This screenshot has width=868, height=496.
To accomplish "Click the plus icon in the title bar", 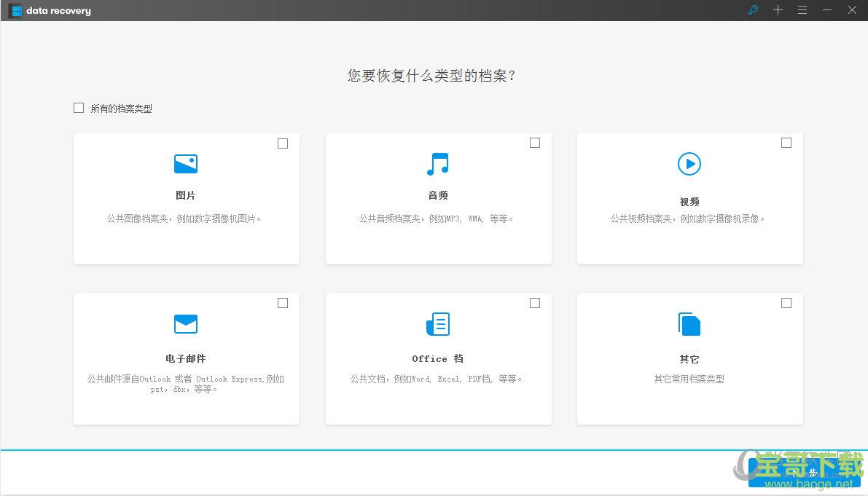I will click(778, 10).
